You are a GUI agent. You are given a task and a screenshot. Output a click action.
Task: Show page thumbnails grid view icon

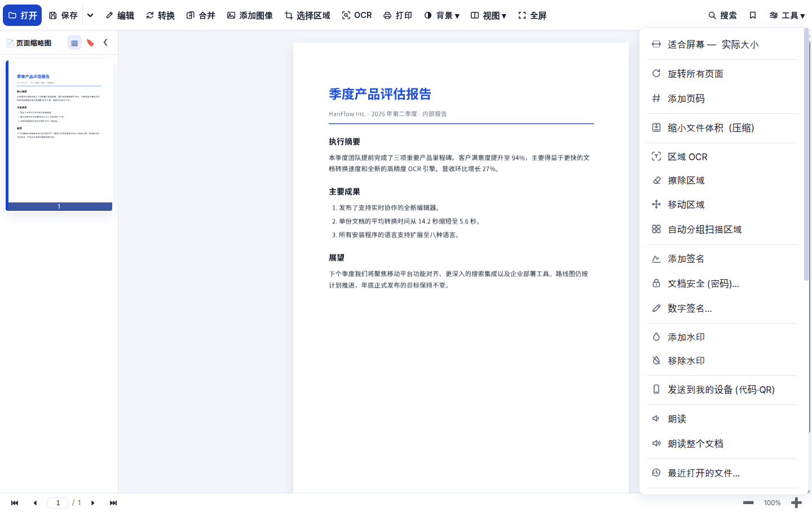pos(74,42)
